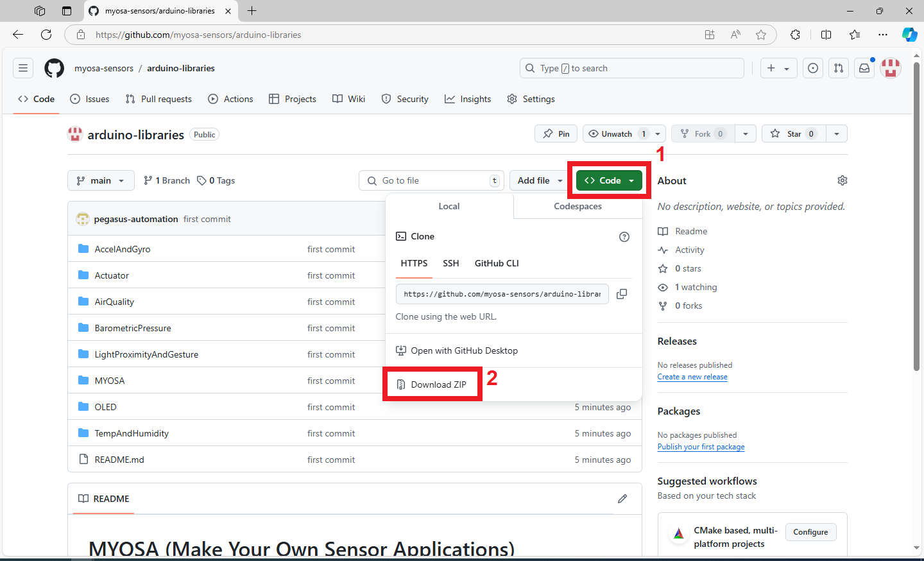Expand the Fork options arrow

(746, 134)
